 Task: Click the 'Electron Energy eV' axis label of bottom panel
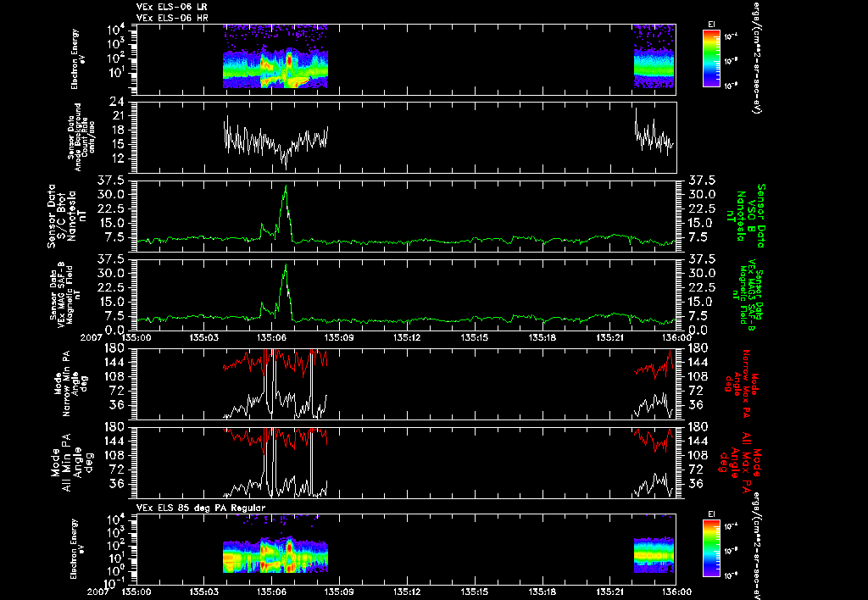coord(75,549)
